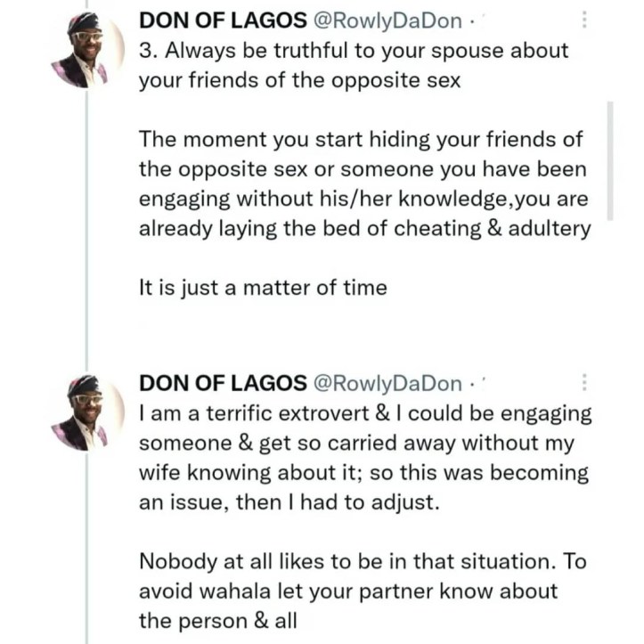Open more options on the 'Always be truthful' tweet
Screen dimensions: 644x644
click(584, 20)
